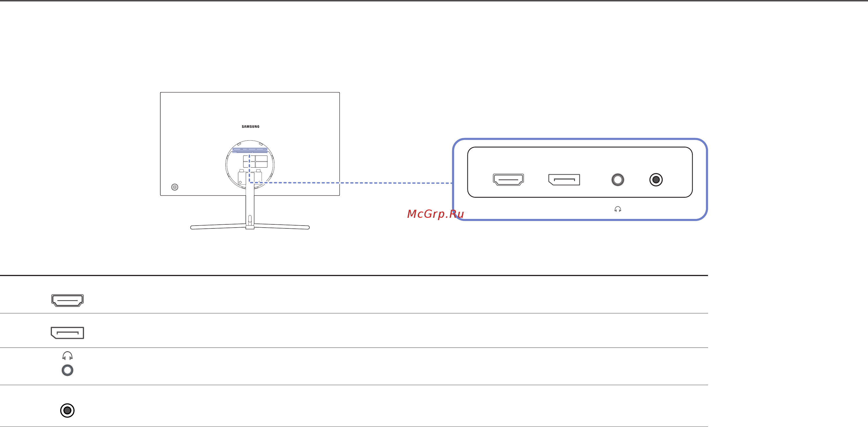Click the highlighted port strip on the monitor diagram
The width and height of the screenshot is (868, 427).
250,150
